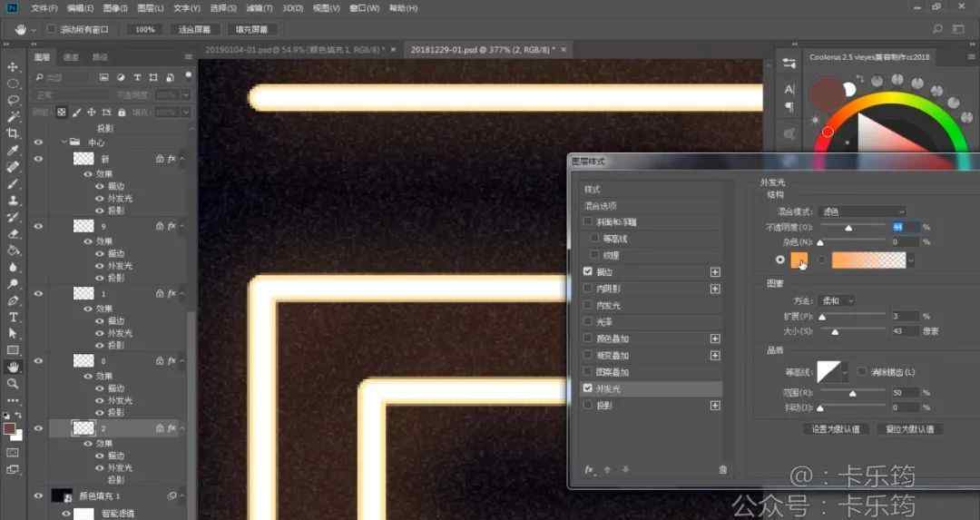This screenshot has width=980, height=520.
Task: Swap foreground and background colors
Action: coord(18,415)
